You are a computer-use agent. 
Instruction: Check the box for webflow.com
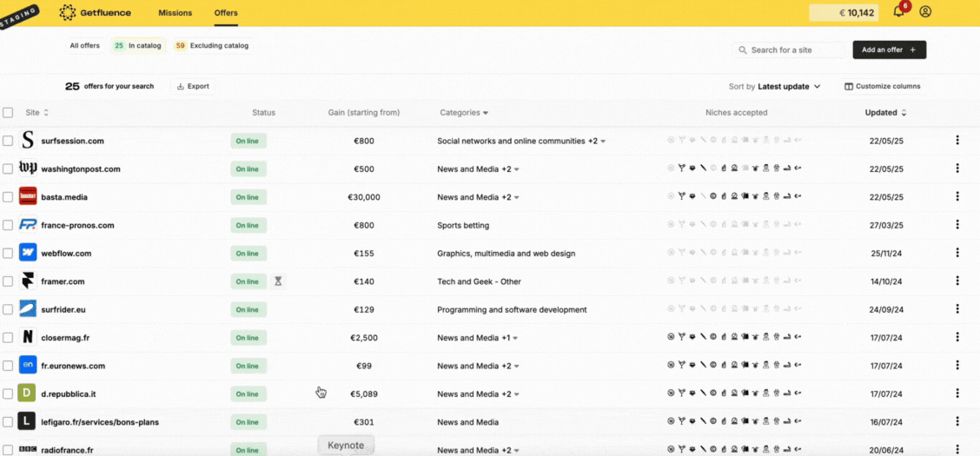coord(8,254)
